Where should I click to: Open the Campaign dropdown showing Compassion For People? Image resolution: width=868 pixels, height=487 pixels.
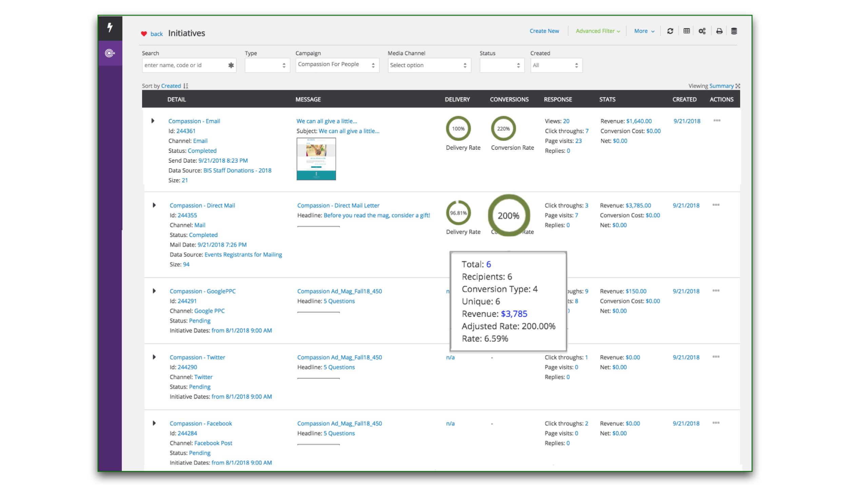tap(337, 65)
